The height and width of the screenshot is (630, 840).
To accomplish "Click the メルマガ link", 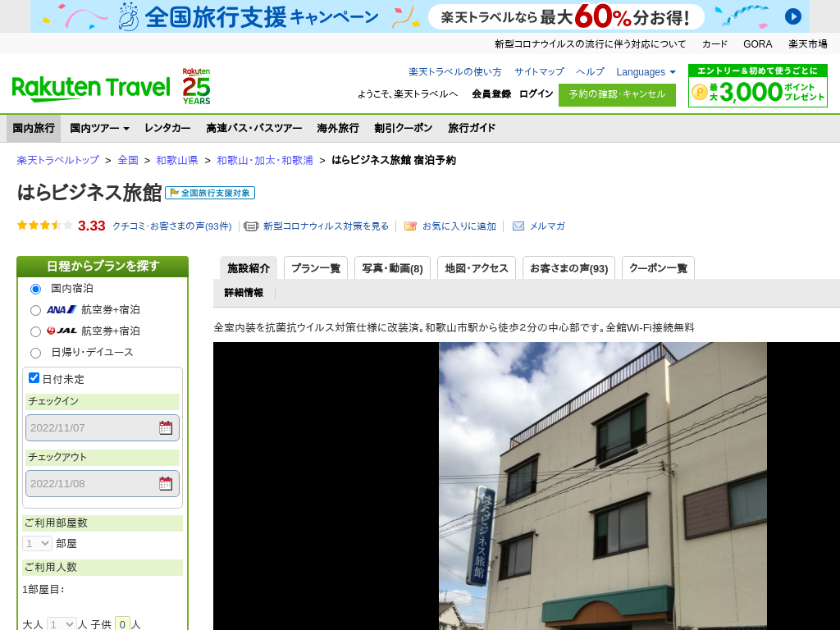I will click(547, 226).
